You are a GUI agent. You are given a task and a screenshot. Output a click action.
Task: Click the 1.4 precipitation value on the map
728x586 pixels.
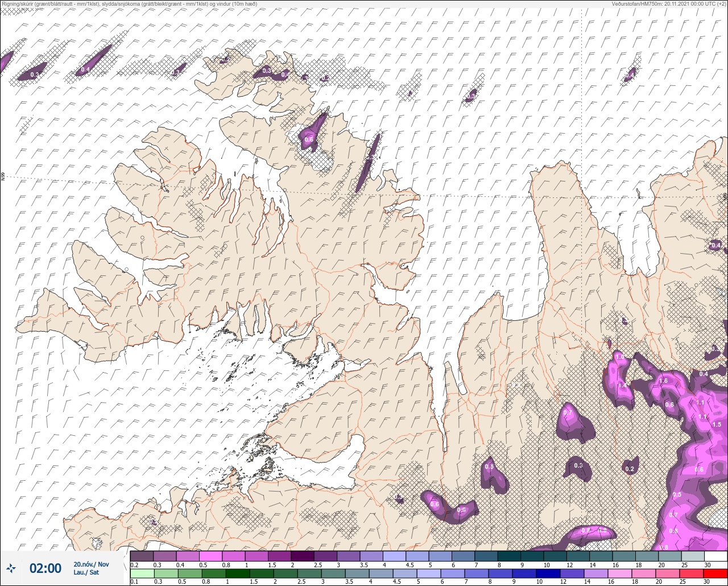[x=622, y=385]
